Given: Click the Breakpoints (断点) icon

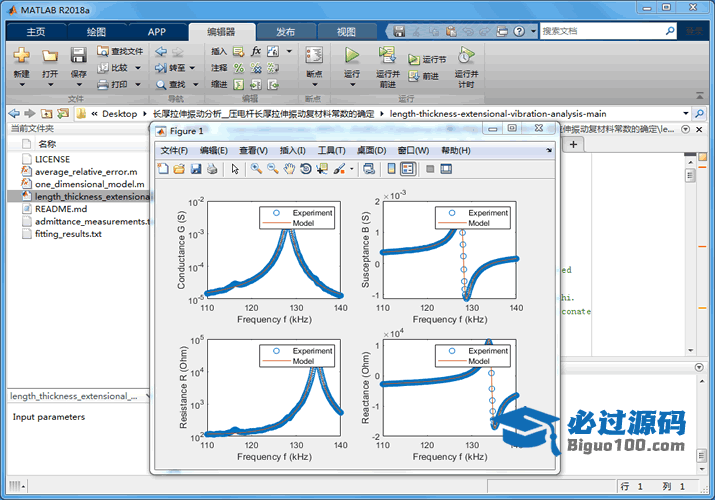Looking at the screenshot, I should pos(314,55).
